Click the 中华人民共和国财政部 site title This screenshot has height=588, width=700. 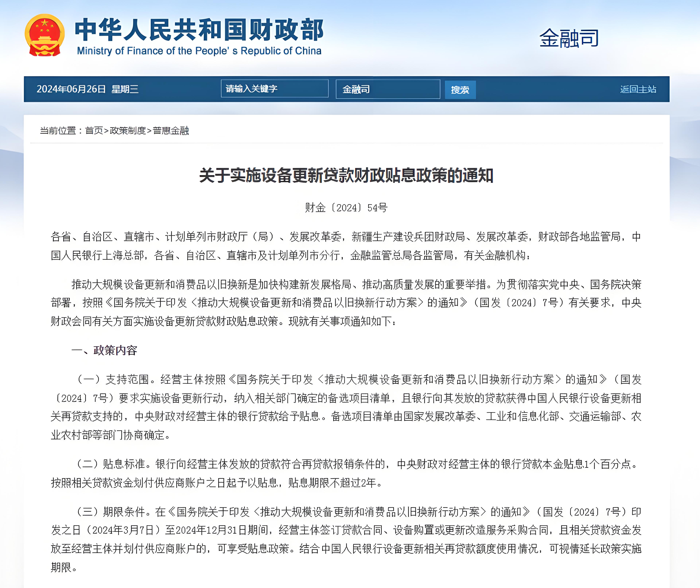(x=199, y=30)
